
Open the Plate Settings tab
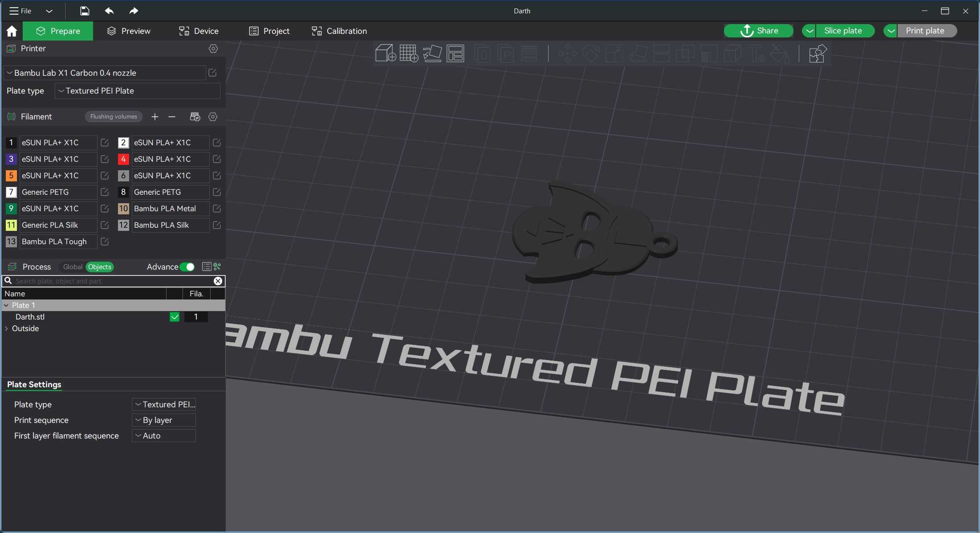[x=34, y=385]
